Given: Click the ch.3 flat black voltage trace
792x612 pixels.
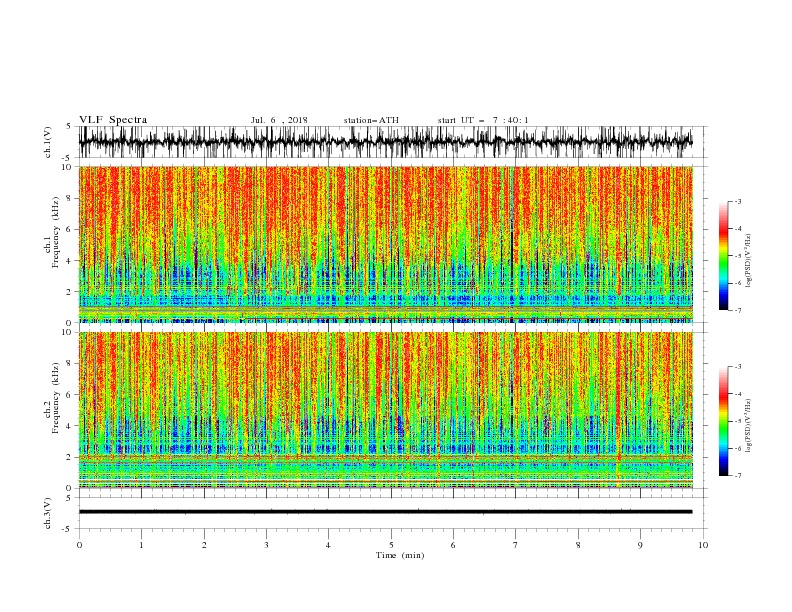Looking at the screenshot, I should click(386, 512).
